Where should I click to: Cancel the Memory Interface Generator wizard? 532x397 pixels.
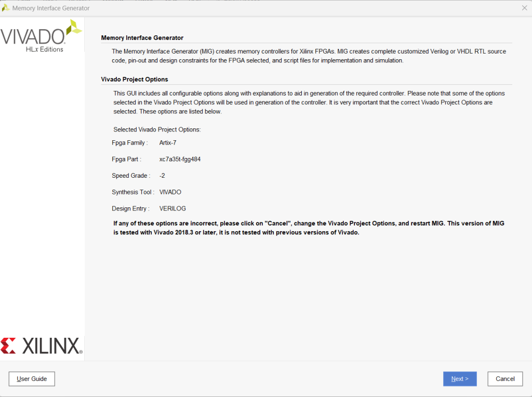505,379
